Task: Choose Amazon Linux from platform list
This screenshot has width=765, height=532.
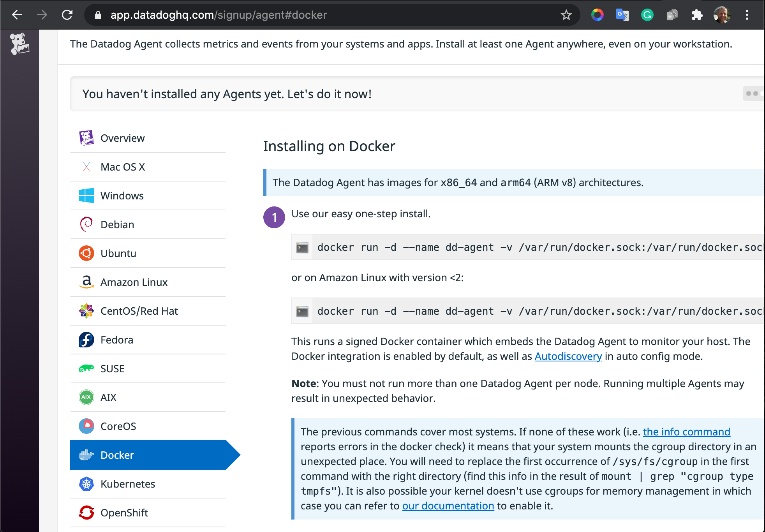Action: pyautogui.click(x=134, y=282)
